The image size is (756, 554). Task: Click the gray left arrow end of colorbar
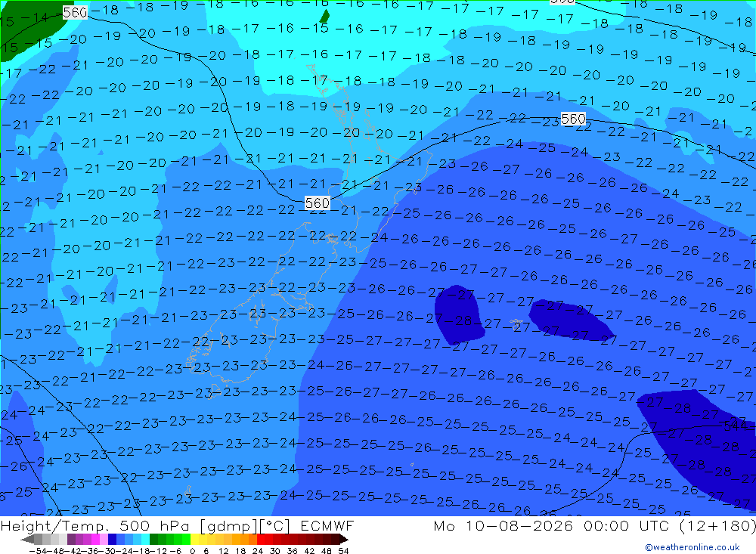27,540
